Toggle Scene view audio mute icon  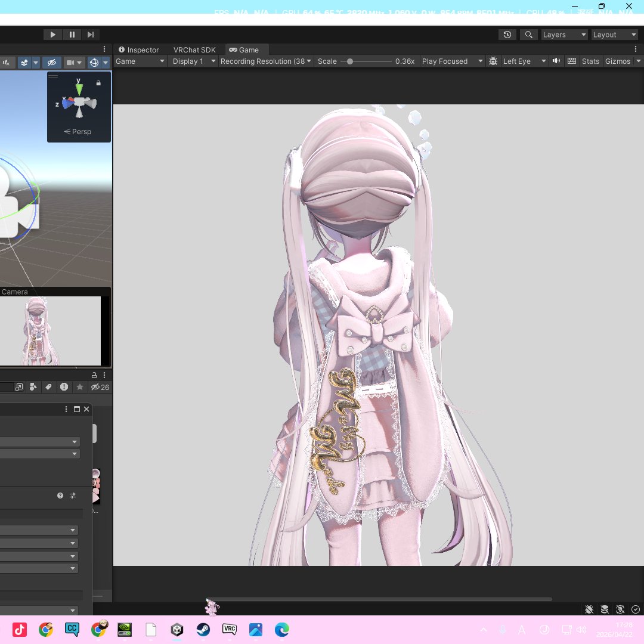pos(6,63)
